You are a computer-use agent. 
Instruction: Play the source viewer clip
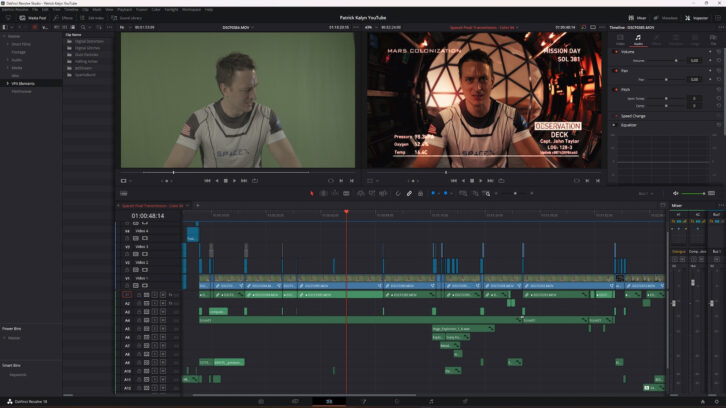[x=235, y=181]
